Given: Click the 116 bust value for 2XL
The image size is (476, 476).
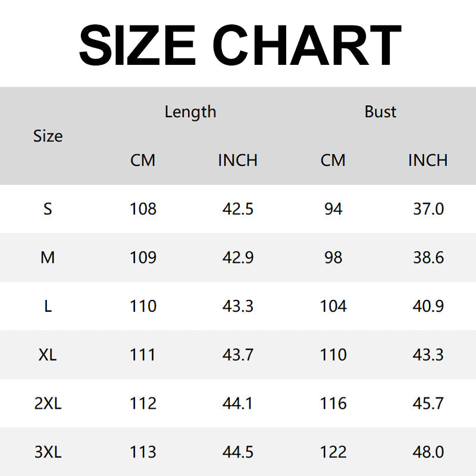Looking at the screenshot, I should (x=333, y=403).
